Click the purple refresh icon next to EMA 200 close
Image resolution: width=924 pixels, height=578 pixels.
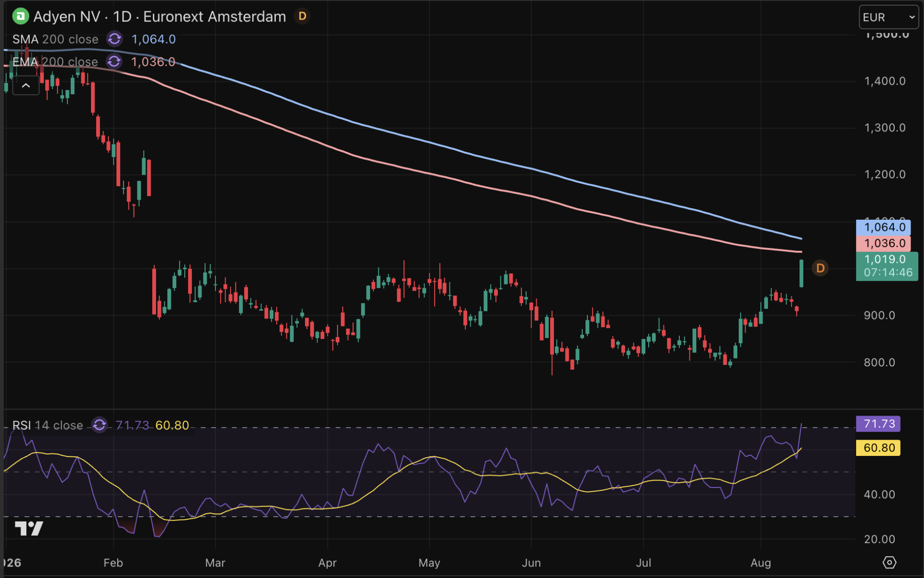coord(114,62)
